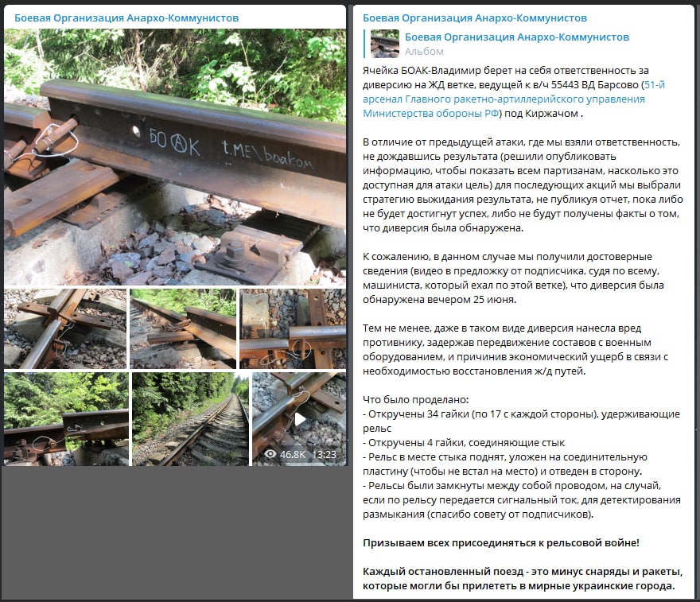Image resolution: width=700 pixels, height=602 pixels.
Task: Open the crossed rail joint thumbnail
Action: [65, 328]
